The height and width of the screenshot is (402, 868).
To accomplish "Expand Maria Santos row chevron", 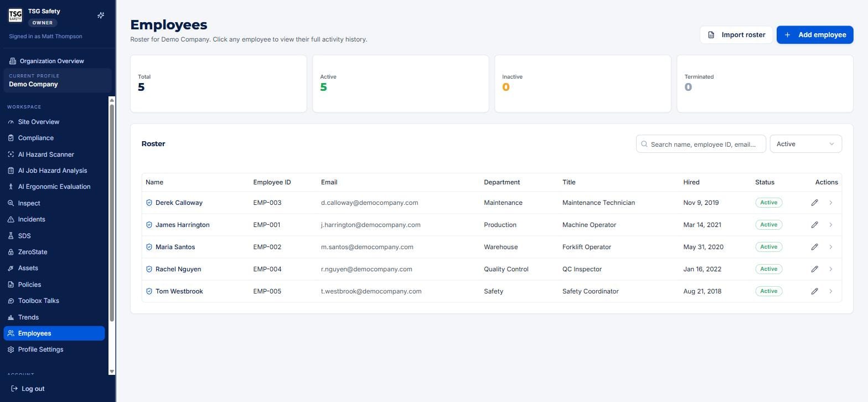I will pyautogui.click(x=831, y=247).
